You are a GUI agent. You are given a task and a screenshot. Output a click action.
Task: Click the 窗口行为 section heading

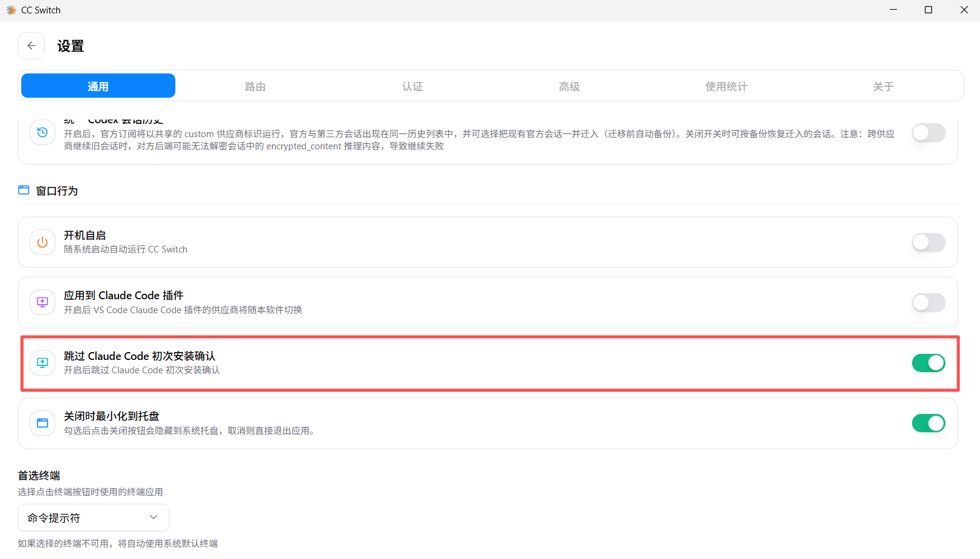(57, 191)
